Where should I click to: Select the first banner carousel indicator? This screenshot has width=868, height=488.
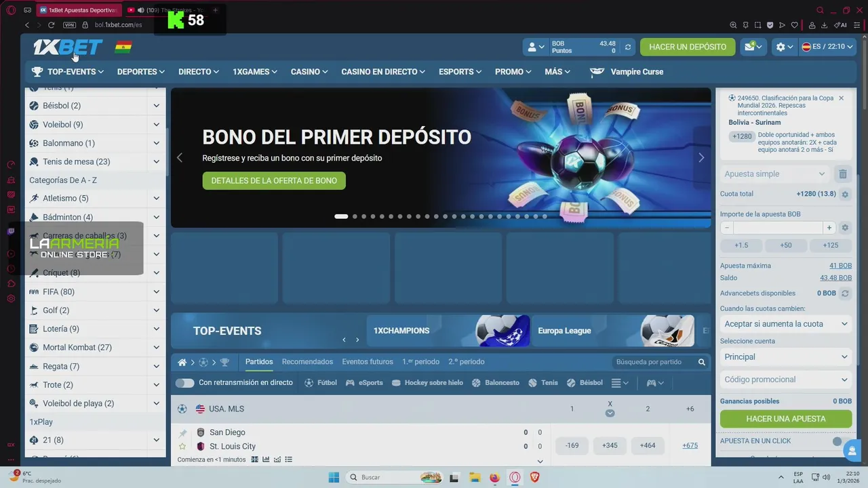pos(341,217)
